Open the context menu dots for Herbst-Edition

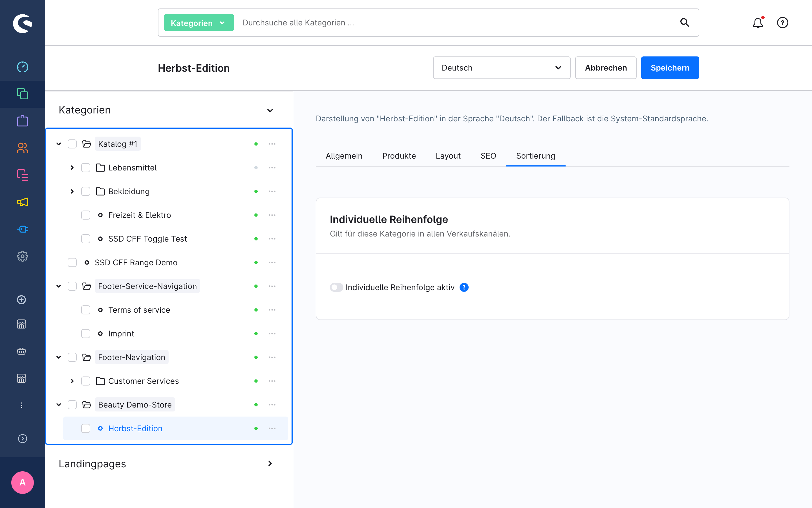coord(272,428)
